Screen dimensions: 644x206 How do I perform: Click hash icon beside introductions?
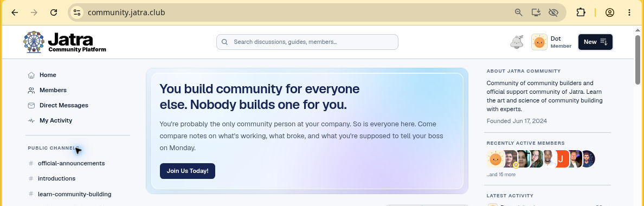(31, 178)
